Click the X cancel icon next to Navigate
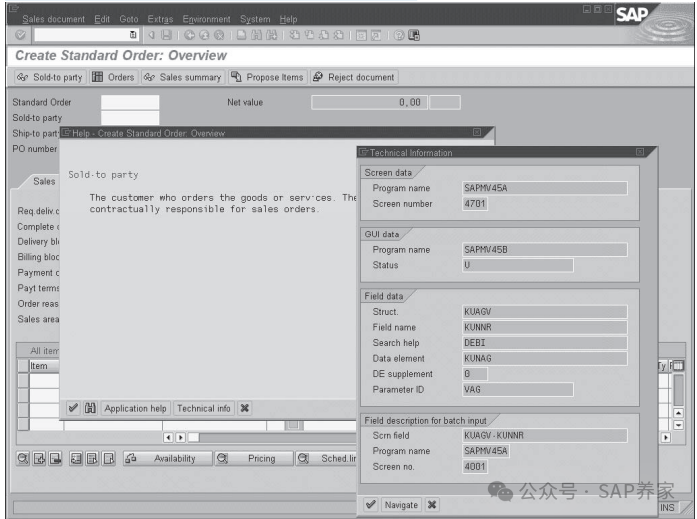This screenshot has width=697, height=519. tap(432, 505)
